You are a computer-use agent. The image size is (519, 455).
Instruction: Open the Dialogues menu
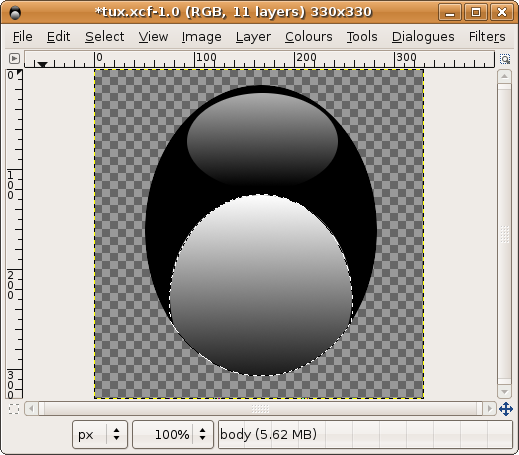click(423, 37)
